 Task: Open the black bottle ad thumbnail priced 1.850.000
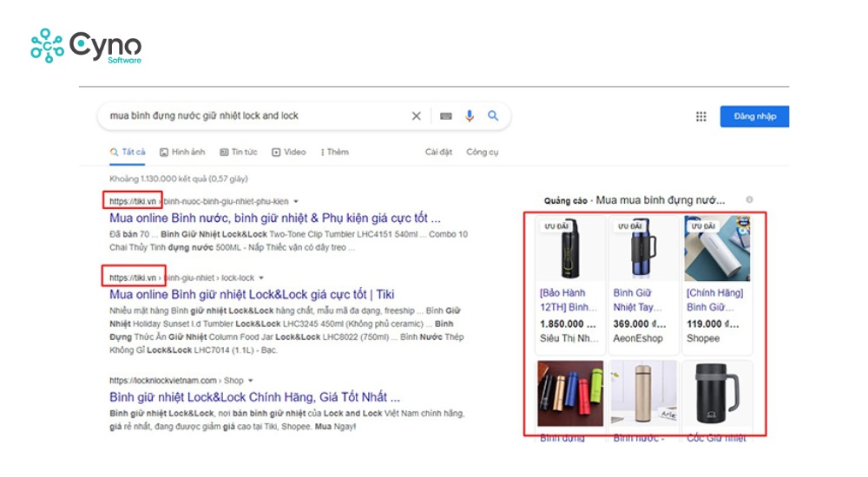tap(570, 248)
